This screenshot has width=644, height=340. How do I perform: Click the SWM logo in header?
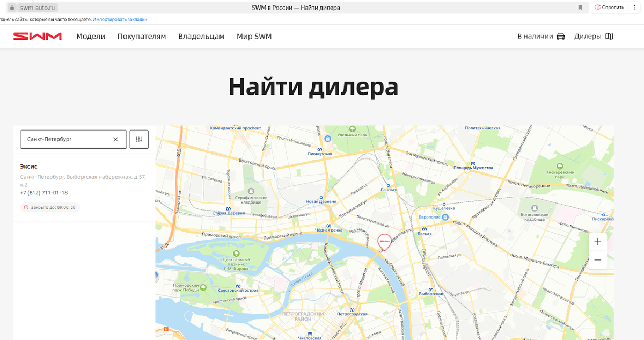38,37
